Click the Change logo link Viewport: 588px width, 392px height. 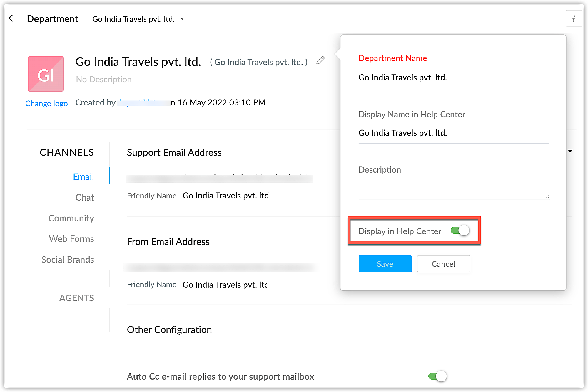click(x=46, y=103)
